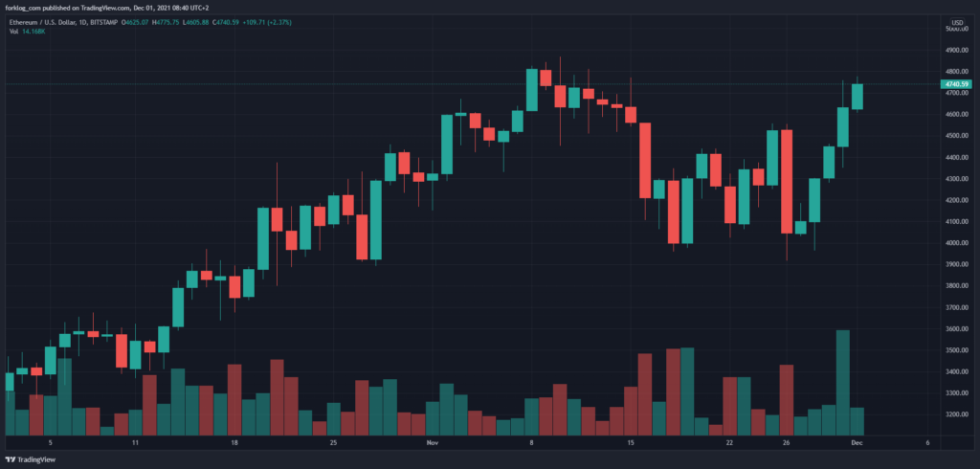Click the 15 date label on time axis

pyautogui.click(x=630, y=443)
